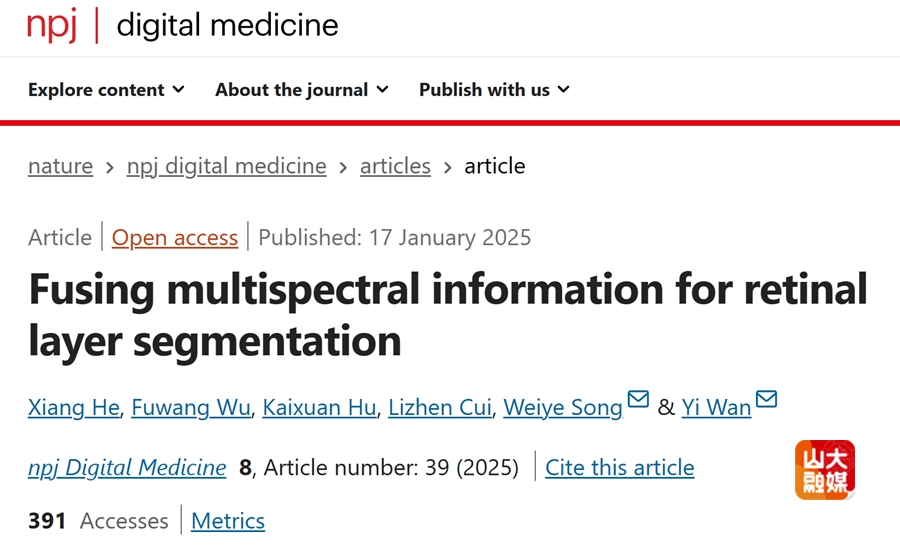The image size is (900, 545).
Task: Open the Metrics link
Action: tap(228, 521)
